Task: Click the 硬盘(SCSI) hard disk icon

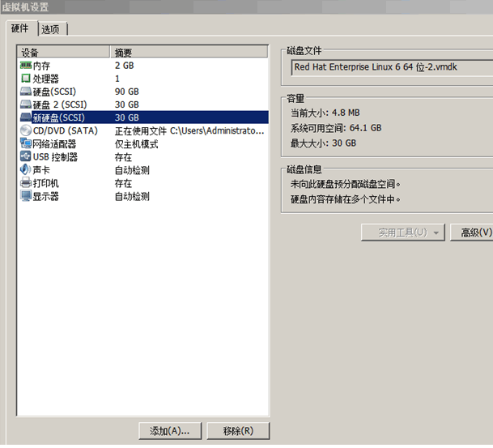Action: click(x=26, y=92)
